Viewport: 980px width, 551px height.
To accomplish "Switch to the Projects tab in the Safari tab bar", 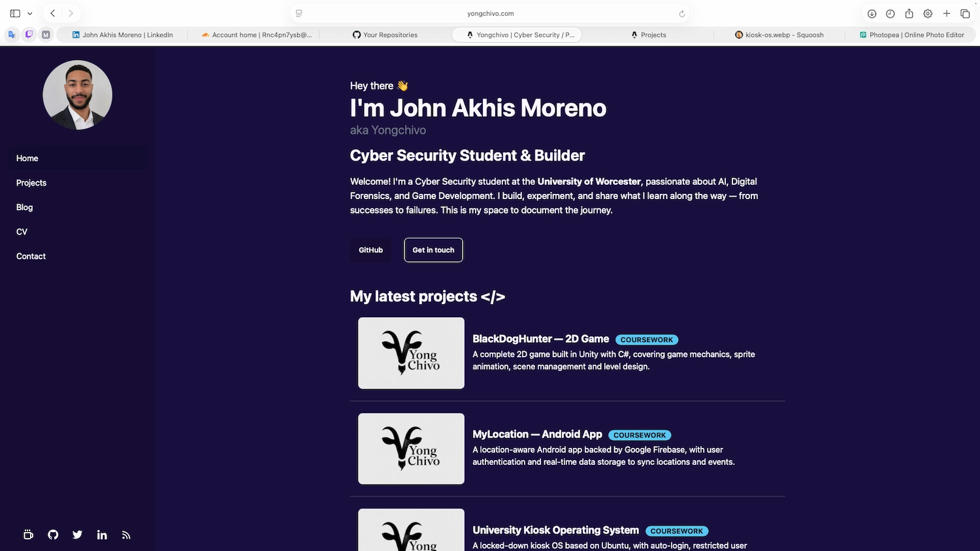I will (648, 35).
